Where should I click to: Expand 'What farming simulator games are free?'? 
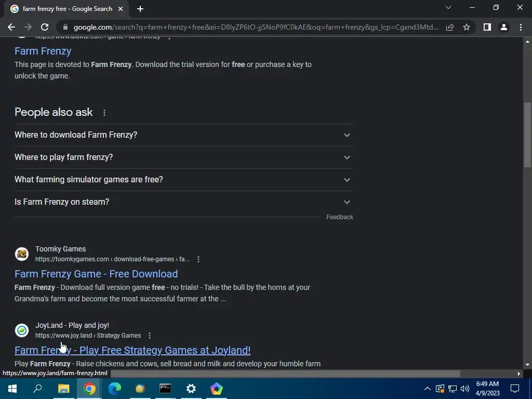pyautogui.click(x=183, y=180)
